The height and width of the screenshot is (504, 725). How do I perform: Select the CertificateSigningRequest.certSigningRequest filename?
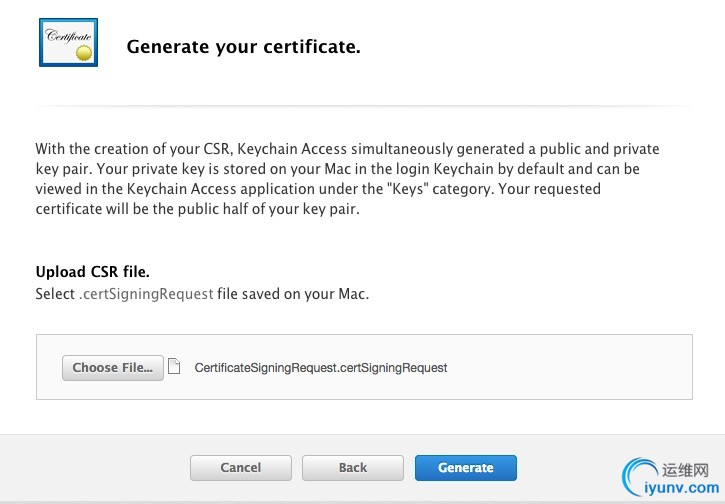[x=321, y=368]
